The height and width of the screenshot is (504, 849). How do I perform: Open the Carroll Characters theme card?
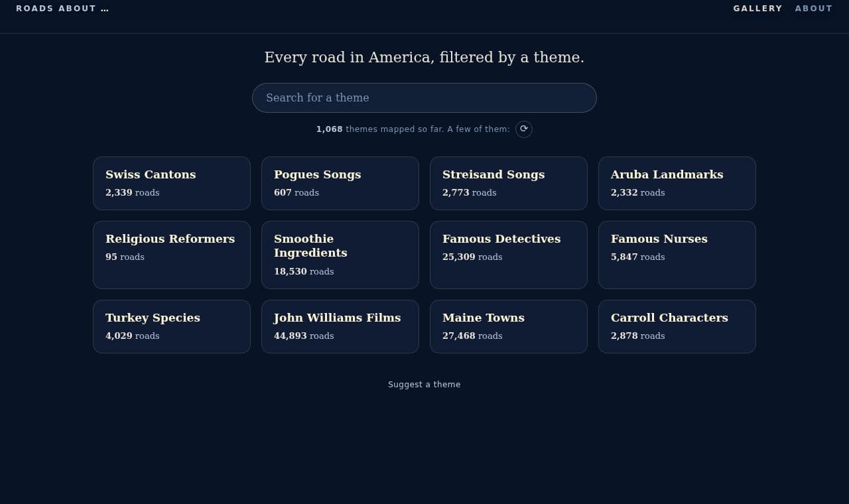tap(677, 326)
